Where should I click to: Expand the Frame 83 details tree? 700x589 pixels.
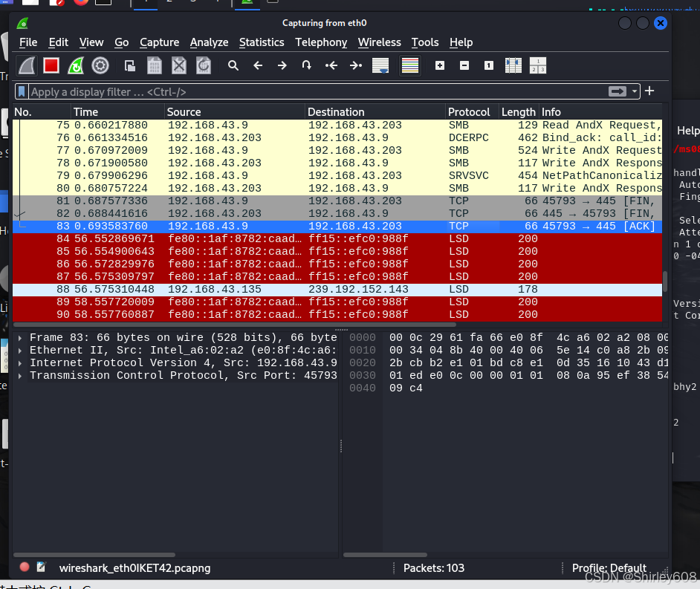click(20, 338)
